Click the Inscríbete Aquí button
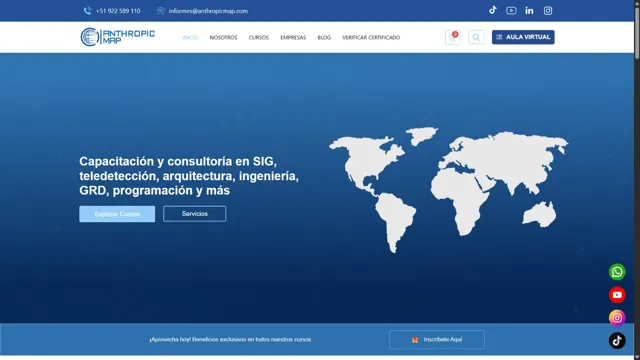 pyautogui.click(x=437, y=340)
